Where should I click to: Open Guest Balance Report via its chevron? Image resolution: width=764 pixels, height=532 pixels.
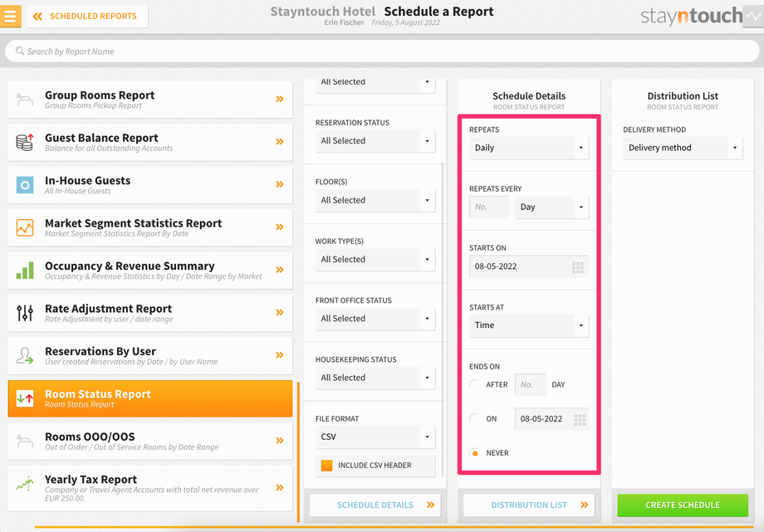280,142
